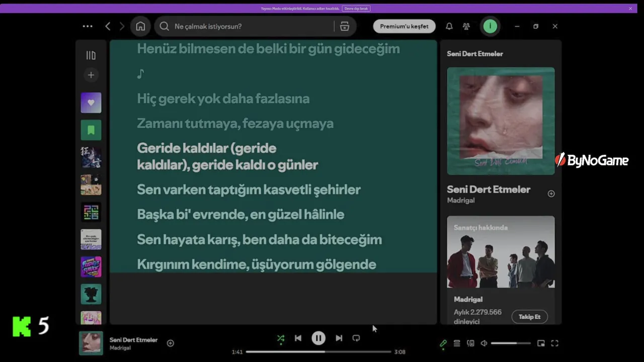Skip to the next track
The height and width of the screenshot is (362, 644).
pyautogui.click(x=339, y=338)
